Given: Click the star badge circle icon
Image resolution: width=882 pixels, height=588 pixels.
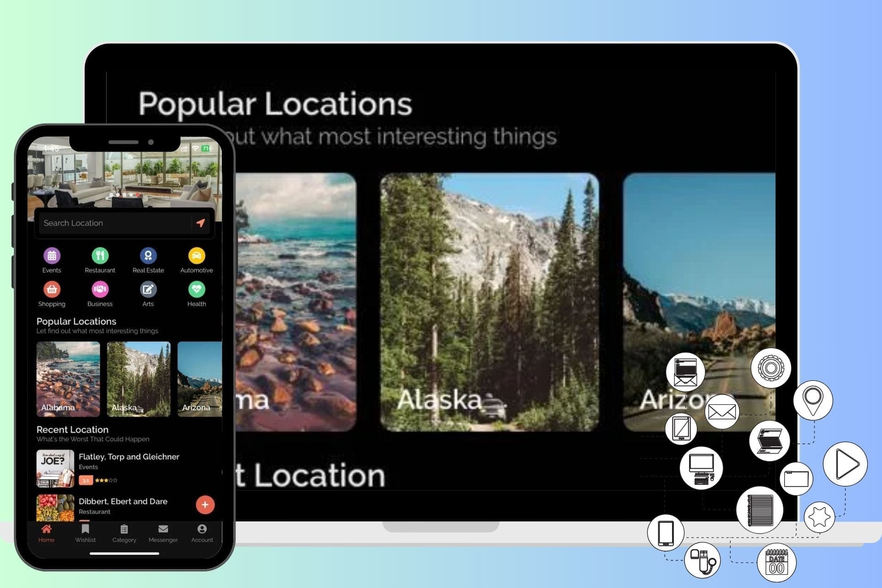Looking at the screenshot, I should coord(820,517).
